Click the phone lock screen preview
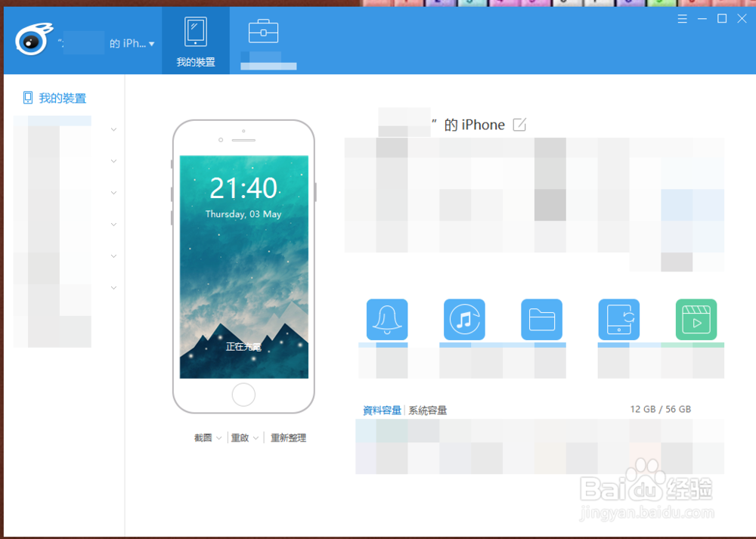Image resolution: width=756 pixels, height=539 pixels. (x=244, y=267)
